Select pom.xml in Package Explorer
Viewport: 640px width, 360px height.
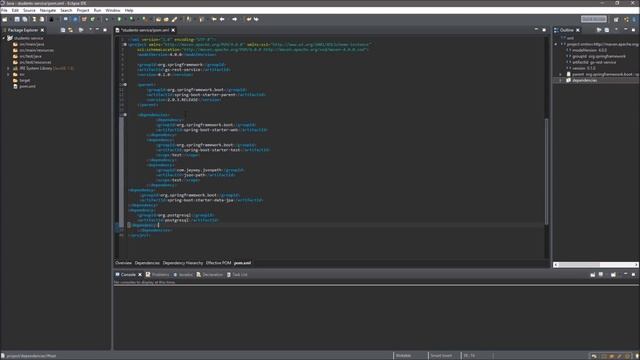(x=27, y=87)
